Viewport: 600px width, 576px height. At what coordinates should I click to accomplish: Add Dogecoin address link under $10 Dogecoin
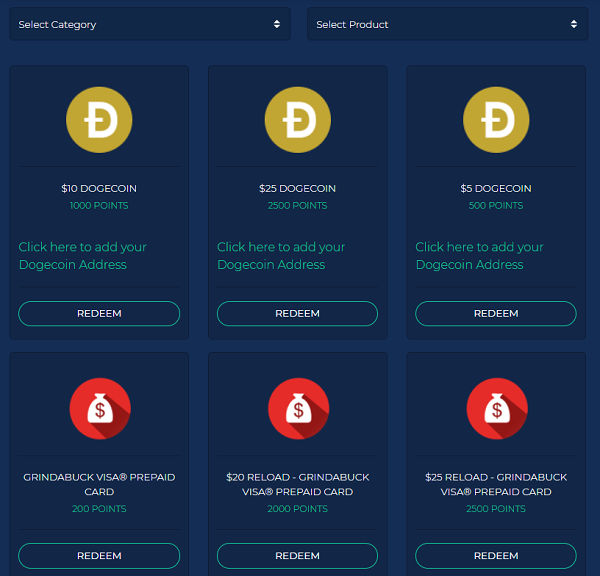83,256
